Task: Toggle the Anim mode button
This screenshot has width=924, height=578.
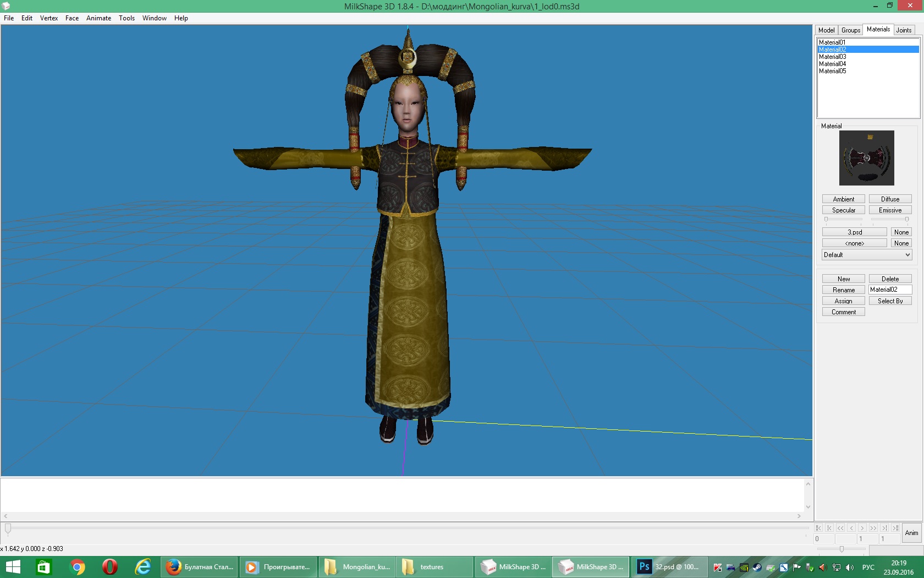Action: pyautogui.click(x=912, y=532)
